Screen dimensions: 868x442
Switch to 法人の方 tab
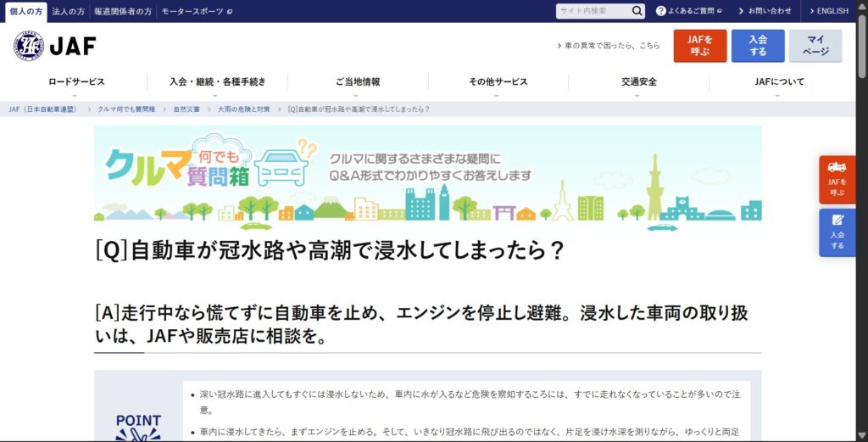tap(68, 11)
